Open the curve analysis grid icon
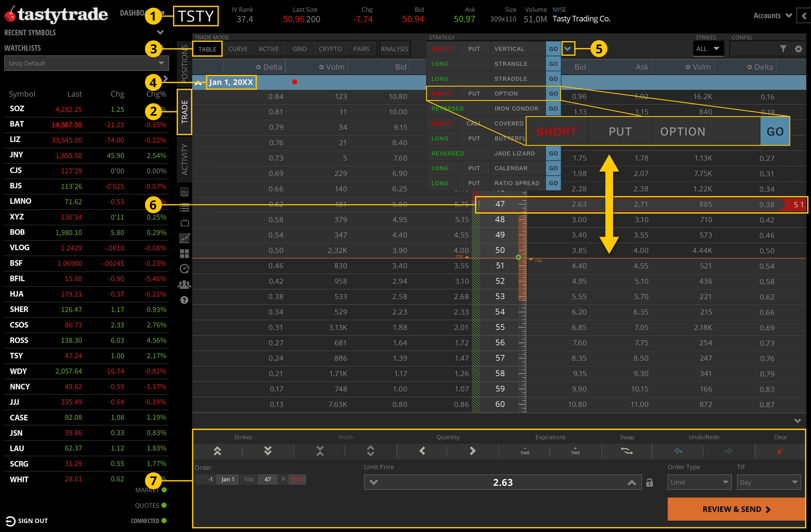 [x=184, y=238]
